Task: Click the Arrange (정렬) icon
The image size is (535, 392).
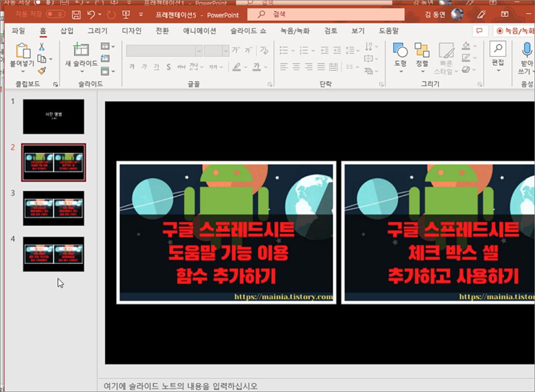Action: [422, 50]
